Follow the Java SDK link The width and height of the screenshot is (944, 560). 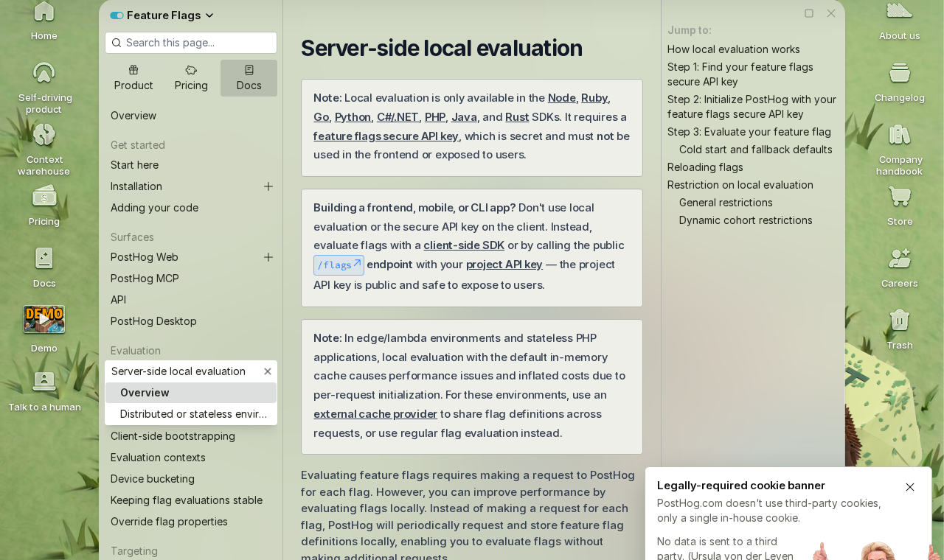464,117
